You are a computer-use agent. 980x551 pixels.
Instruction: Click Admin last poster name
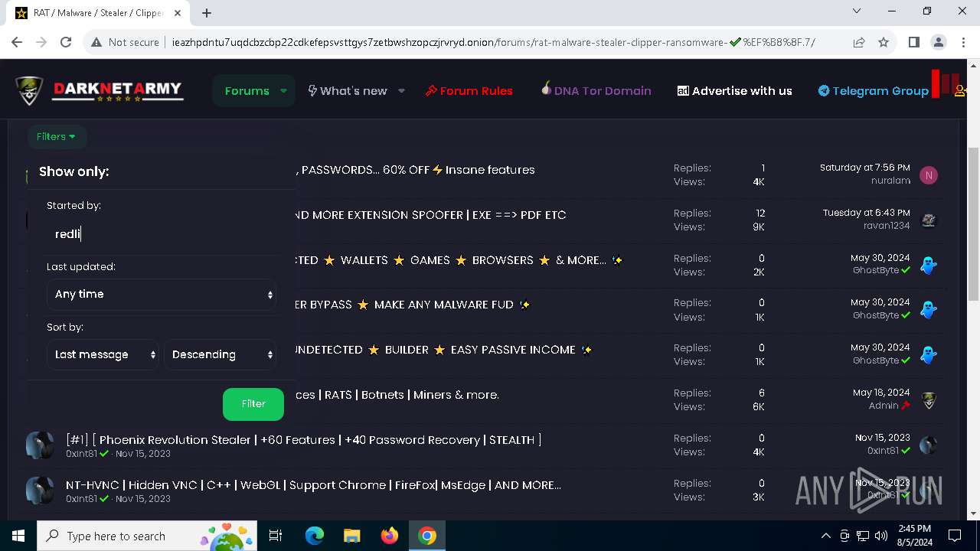884,406
